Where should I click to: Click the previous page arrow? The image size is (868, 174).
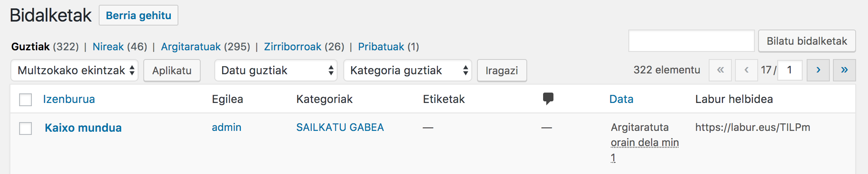746,70
